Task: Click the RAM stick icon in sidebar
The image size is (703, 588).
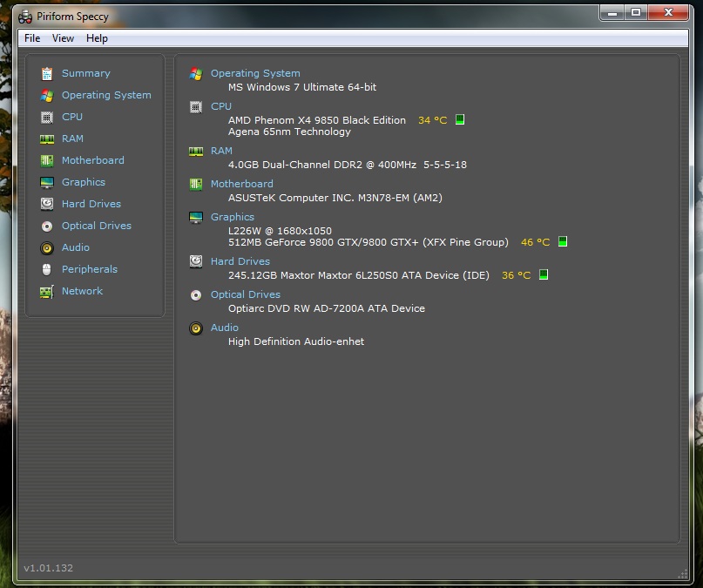Action: click(x=47, y=139)
